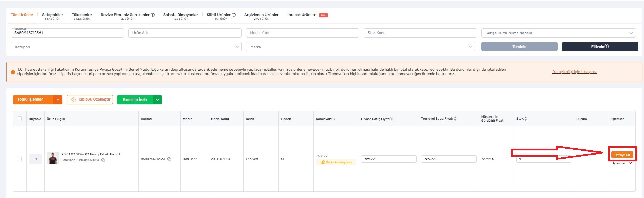Sort by Trendyol Satış Fiyatı arrows
This screenshot has width=644, height=198.
(455, 119)
